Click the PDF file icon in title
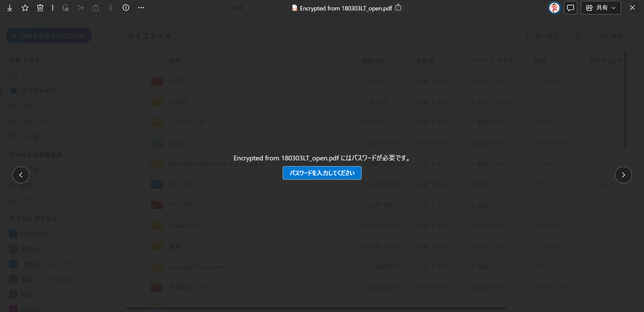The height and width of the screenshot is (312, 644). pyautogui.click(x=295, y=8)
